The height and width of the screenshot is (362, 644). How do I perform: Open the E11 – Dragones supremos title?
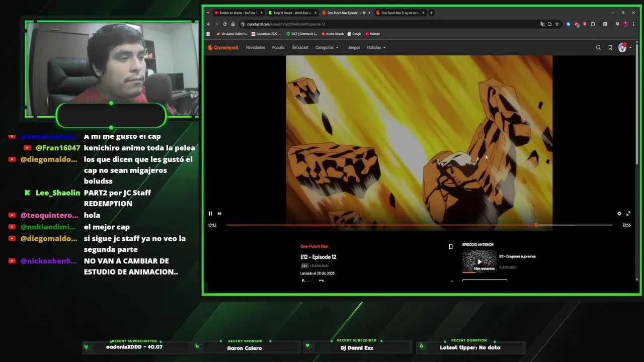[x=517, y=256]
